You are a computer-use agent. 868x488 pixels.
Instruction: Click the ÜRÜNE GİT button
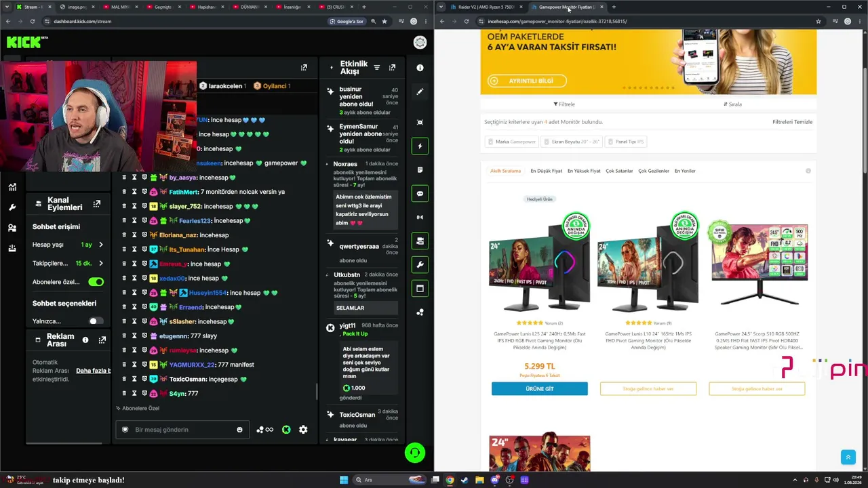pos(540,388)
